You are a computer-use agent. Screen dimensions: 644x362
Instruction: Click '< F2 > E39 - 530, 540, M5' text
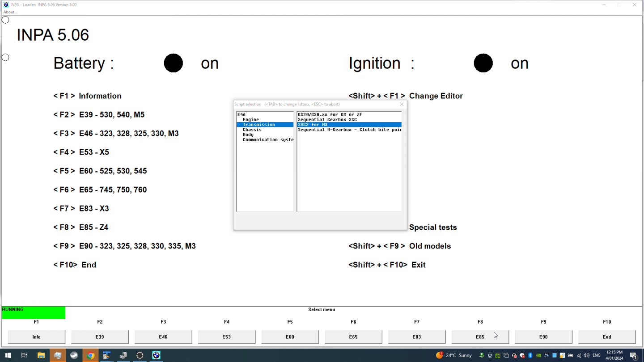99,115
